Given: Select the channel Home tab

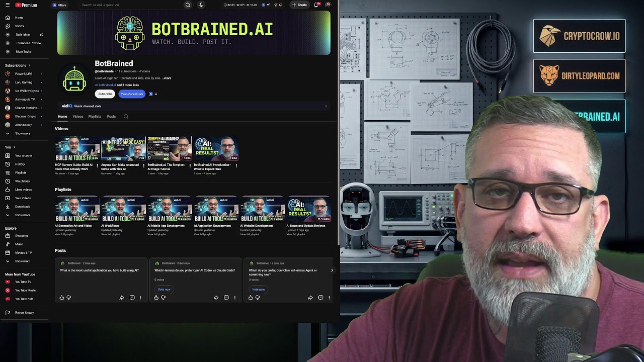Looking at the screenshot, I should 62,117.
